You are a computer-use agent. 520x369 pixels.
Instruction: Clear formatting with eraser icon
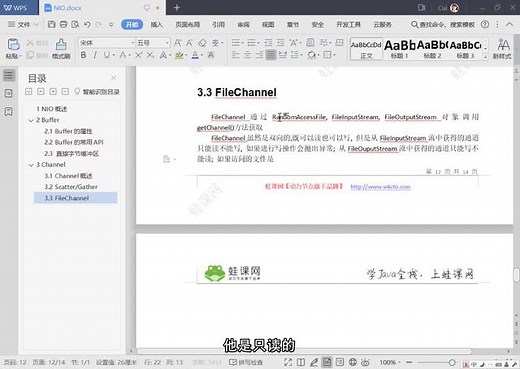(202, 43)
